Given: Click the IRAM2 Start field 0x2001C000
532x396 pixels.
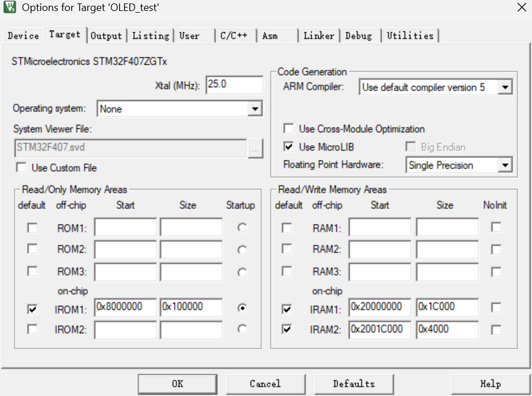Looking at the screenshot, I should pos(380,330).
